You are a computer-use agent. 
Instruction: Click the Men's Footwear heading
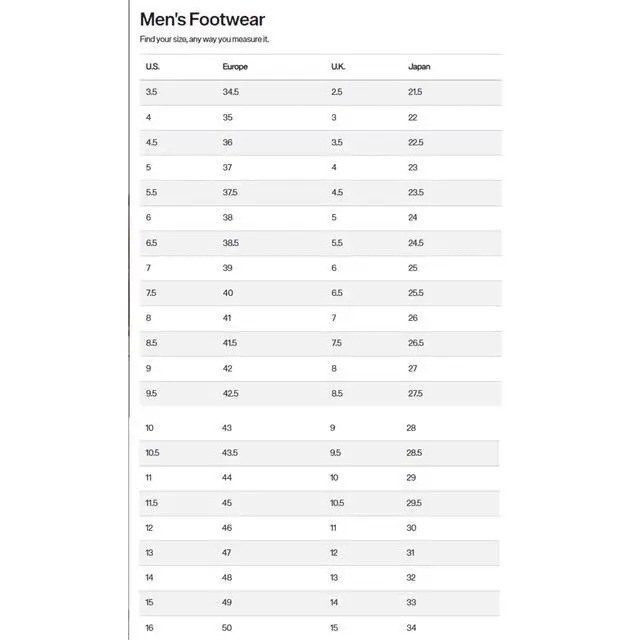tap(202, 19)
